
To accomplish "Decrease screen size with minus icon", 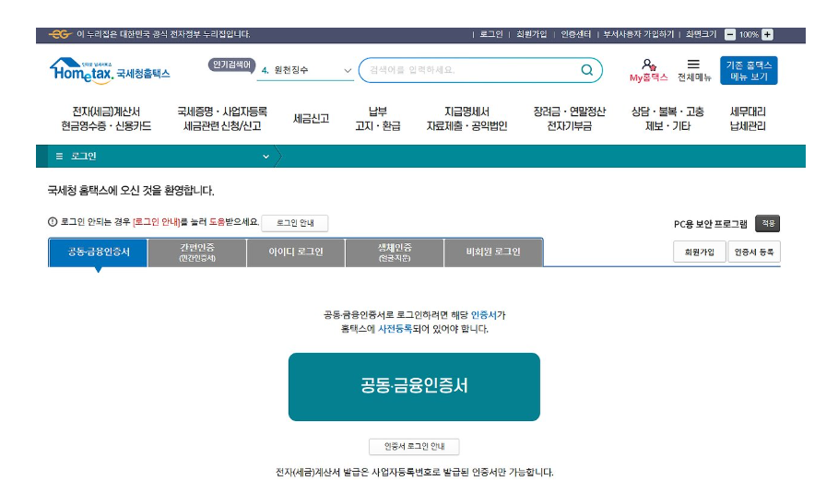I will pos(729,35).
